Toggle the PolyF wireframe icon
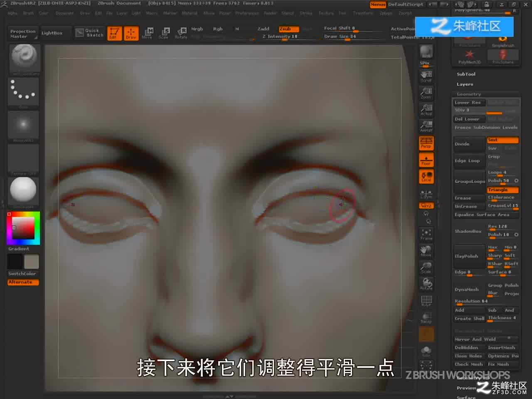Screen dimensions: 532x399 pyautogui.click(x=426, y=301)
